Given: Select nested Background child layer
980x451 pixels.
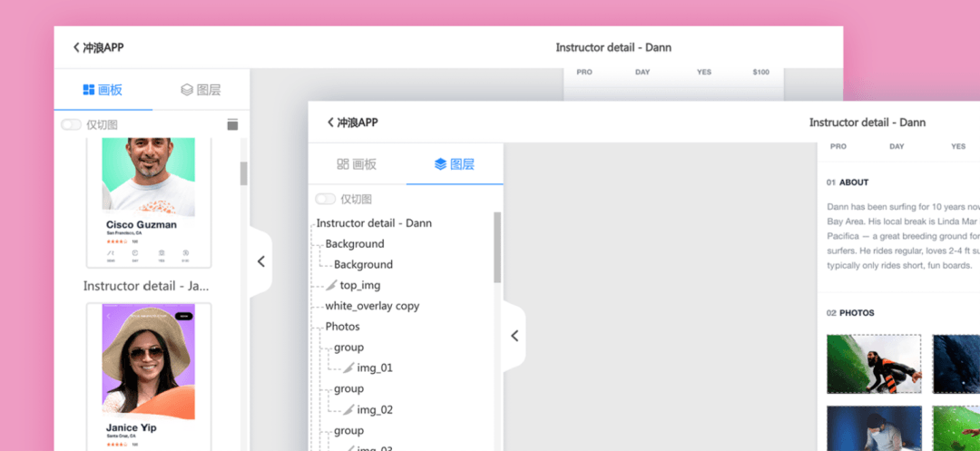Looking at the screenshot, I should (363, 264).
